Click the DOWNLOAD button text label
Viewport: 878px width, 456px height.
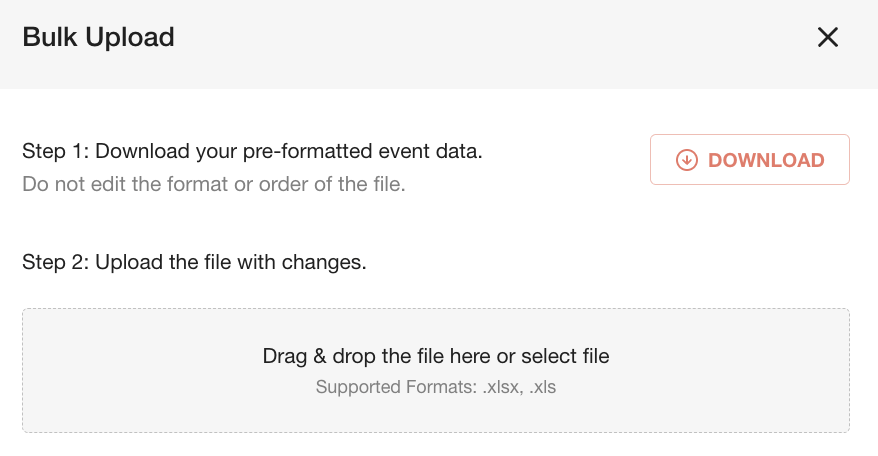coord(766,160)
